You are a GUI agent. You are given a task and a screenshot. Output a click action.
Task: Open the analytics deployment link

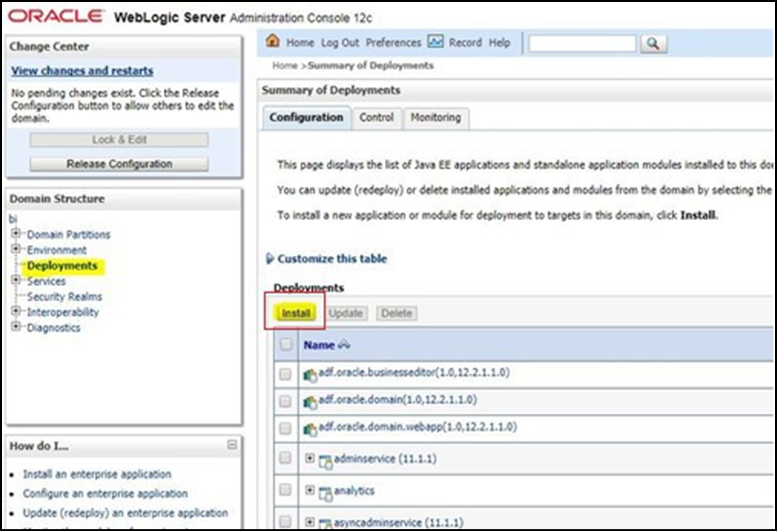[x=354, y=491]
